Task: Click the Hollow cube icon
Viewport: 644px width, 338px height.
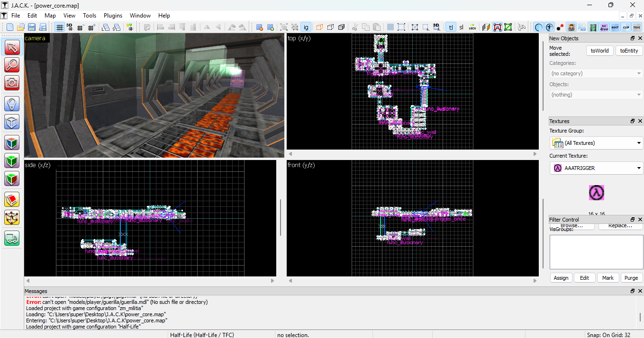Action: (331, 27)
